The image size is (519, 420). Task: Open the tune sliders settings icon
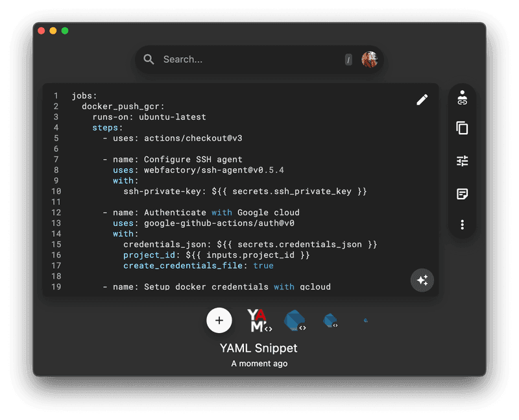click(x=462, y=161)
